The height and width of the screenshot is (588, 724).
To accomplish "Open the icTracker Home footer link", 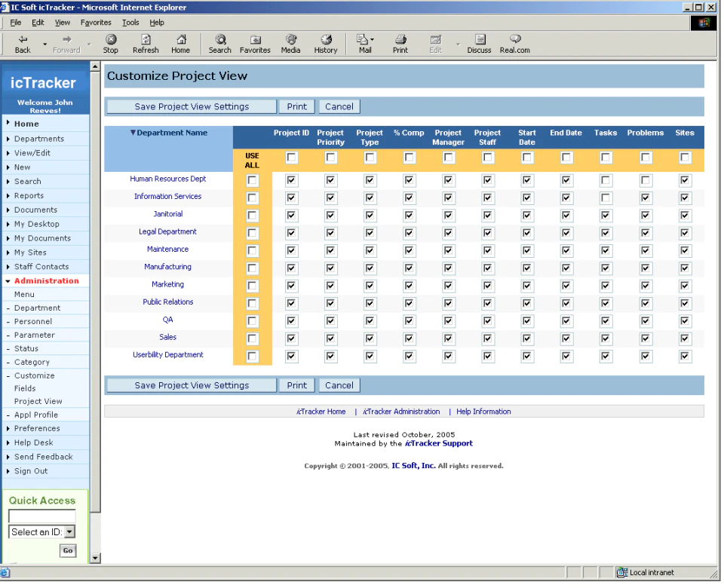I will pyautogui.click(x=321, y=412).
